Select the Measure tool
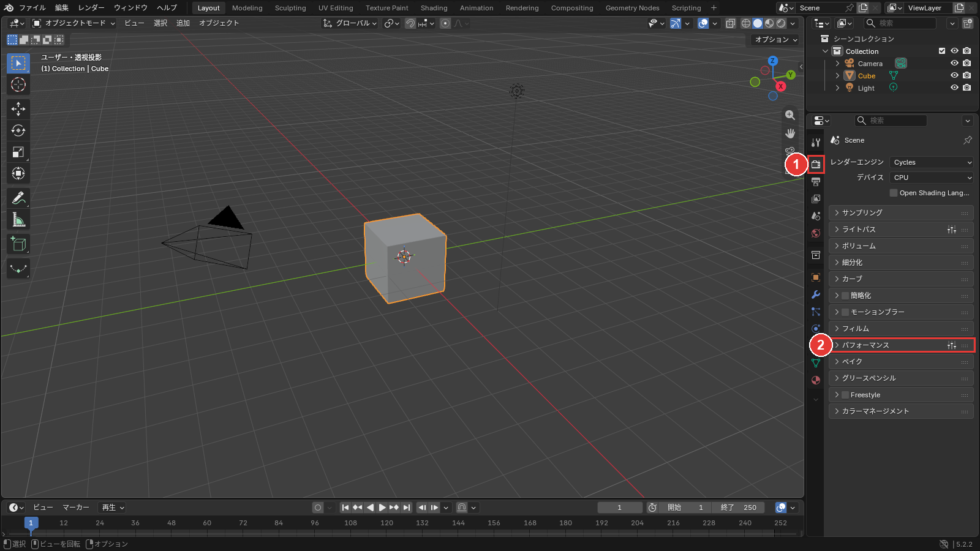This screenshot has height=551, width=980. click(x=18, y=220)
